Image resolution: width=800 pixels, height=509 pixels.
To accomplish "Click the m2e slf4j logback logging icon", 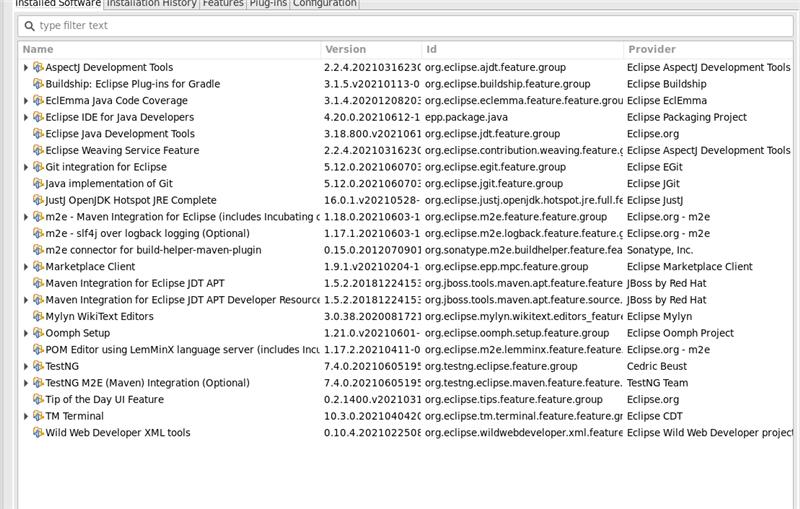I will pyautogui.click(x=38, y=233).
